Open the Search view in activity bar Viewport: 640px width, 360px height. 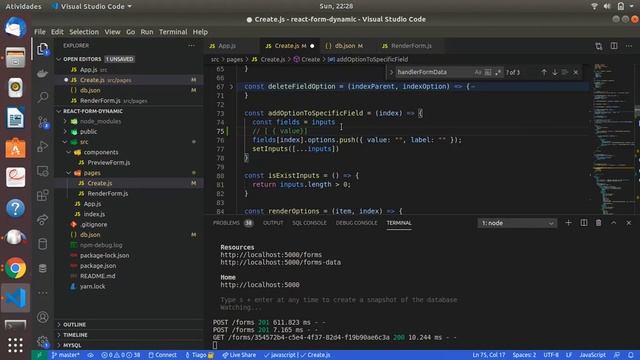point(42,97)
